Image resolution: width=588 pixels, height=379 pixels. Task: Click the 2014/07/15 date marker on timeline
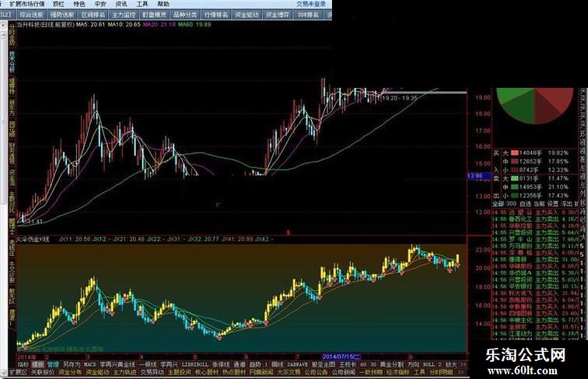(341, 356)
